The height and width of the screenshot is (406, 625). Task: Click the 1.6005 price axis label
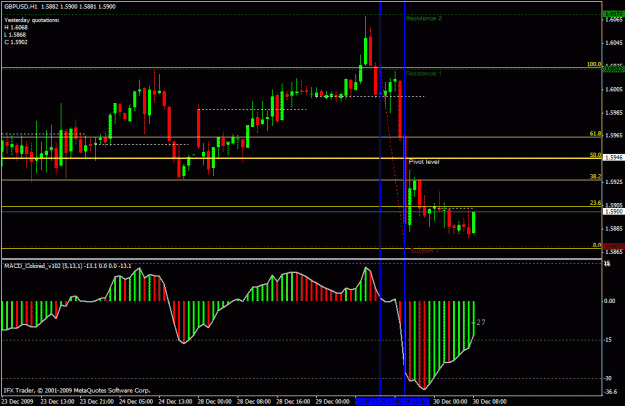[614, 90]
